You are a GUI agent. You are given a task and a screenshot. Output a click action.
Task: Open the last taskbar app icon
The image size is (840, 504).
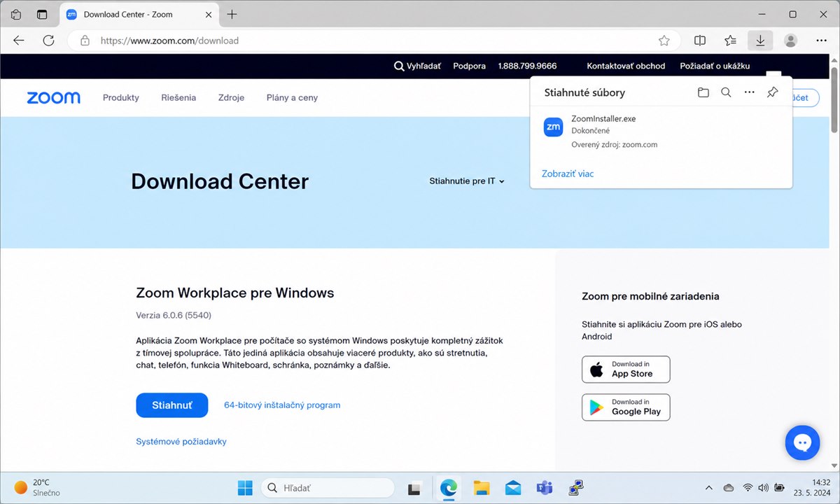(x=576, y=488)
